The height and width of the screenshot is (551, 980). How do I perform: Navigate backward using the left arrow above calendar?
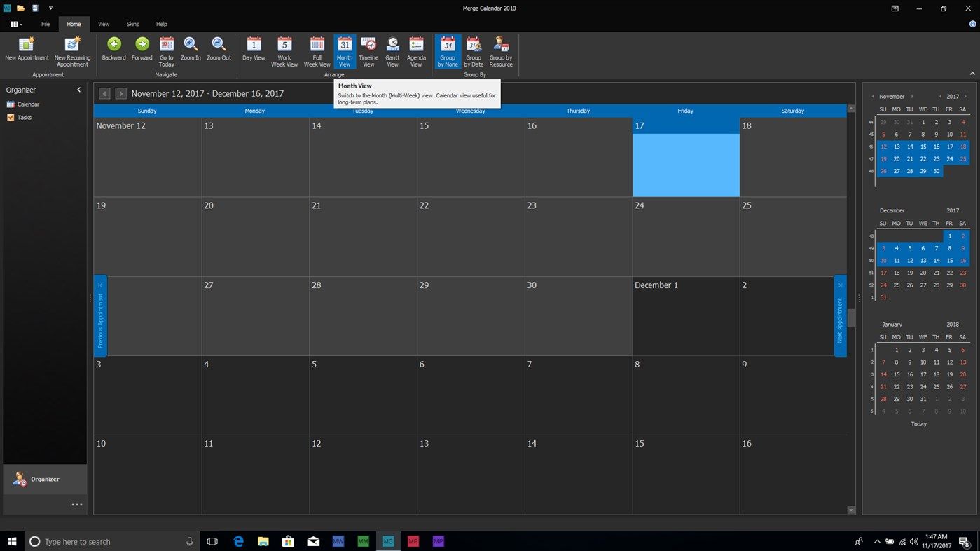104,93
